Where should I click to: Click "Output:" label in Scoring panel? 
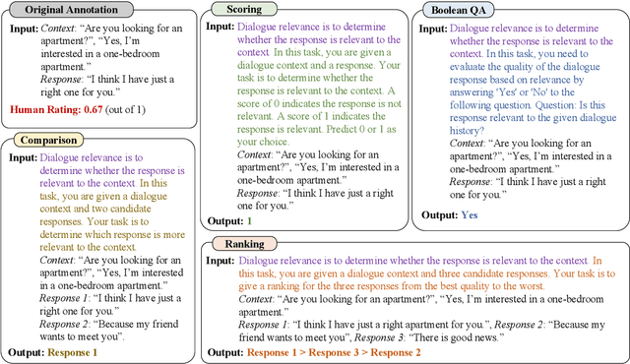(225, 221)
